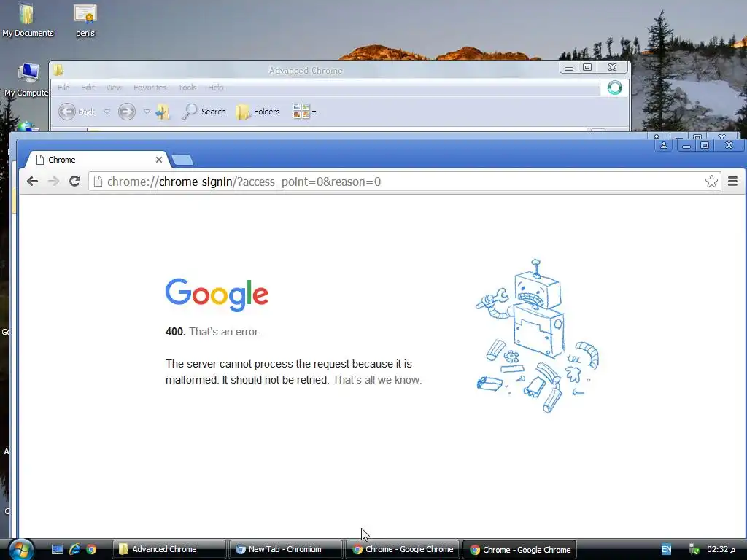Screen dimensions: 747x560
Task: Open My Computer desktop icon
Action: coord(27,79)
